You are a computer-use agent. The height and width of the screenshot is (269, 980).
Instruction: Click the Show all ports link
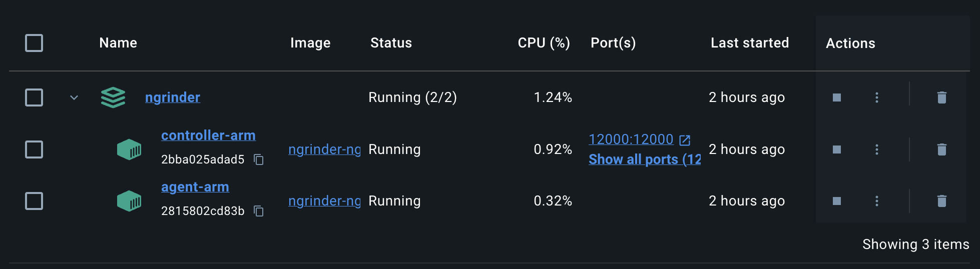tap(645, 159)
